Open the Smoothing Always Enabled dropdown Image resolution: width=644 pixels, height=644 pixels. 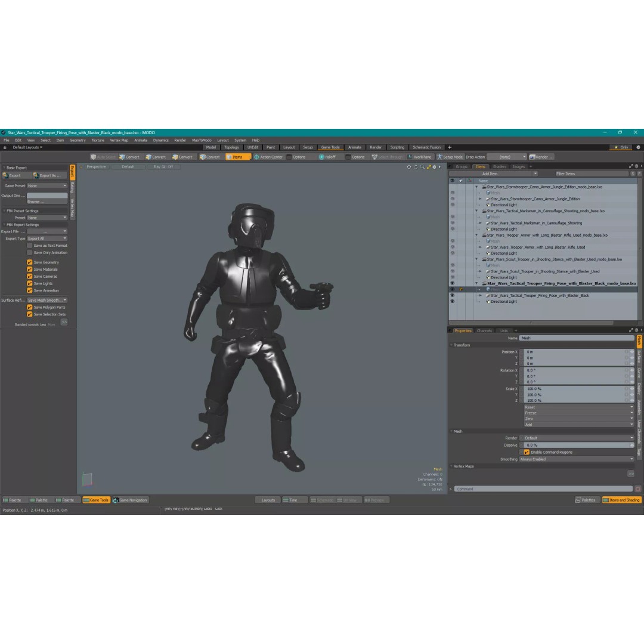pos(576,459)
